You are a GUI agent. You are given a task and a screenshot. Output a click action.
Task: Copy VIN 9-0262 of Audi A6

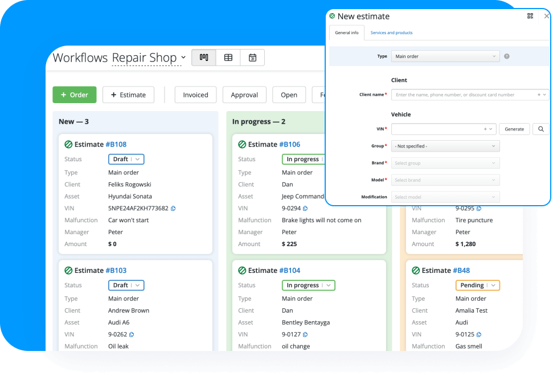pyautogui.click(x=132, y=334)
